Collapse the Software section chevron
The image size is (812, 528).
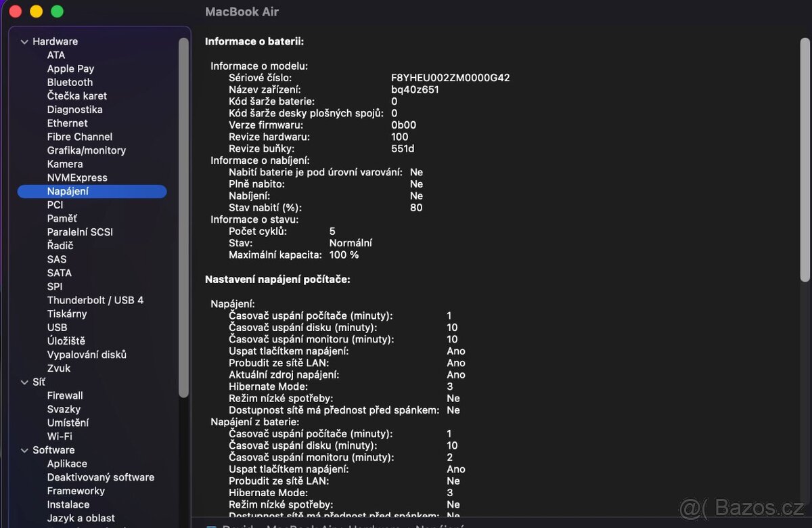click(24, 450)
